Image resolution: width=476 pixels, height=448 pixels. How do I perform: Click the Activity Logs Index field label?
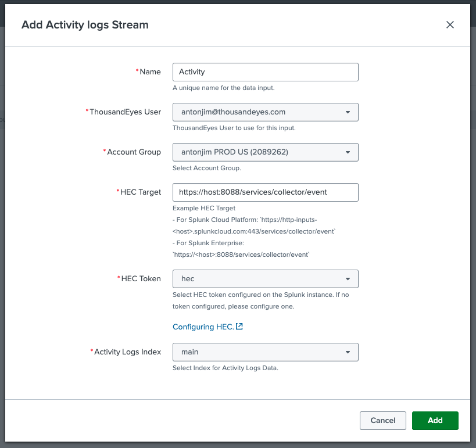127,352
